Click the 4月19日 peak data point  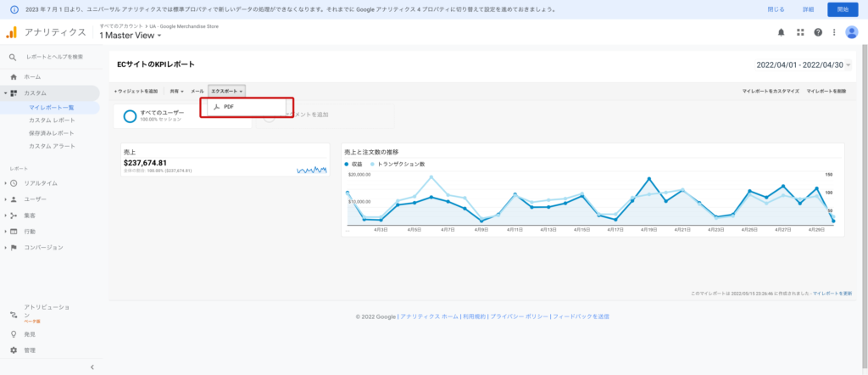648,179
